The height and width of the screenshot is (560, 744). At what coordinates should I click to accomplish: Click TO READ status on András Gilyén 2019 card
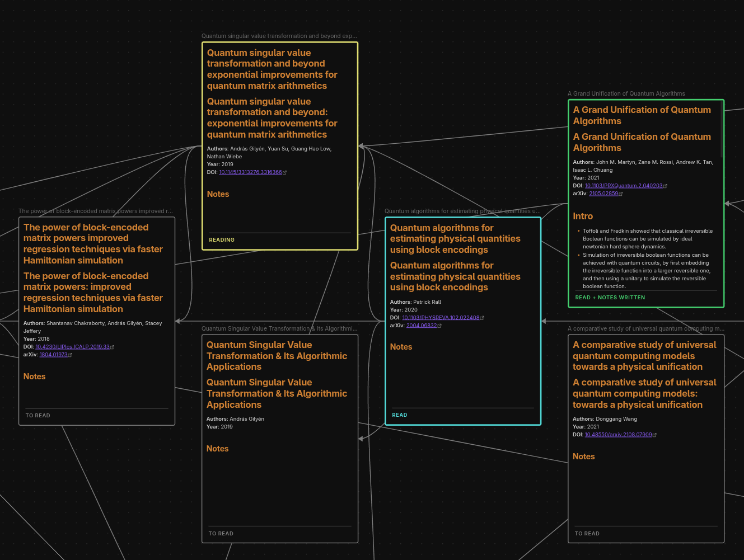[221, 534]
